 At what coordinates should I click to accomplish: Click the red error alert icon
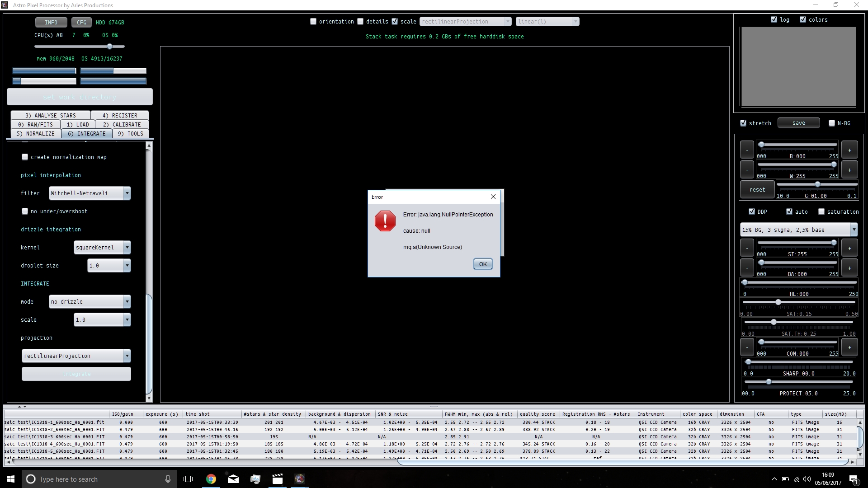click(385, 221)
